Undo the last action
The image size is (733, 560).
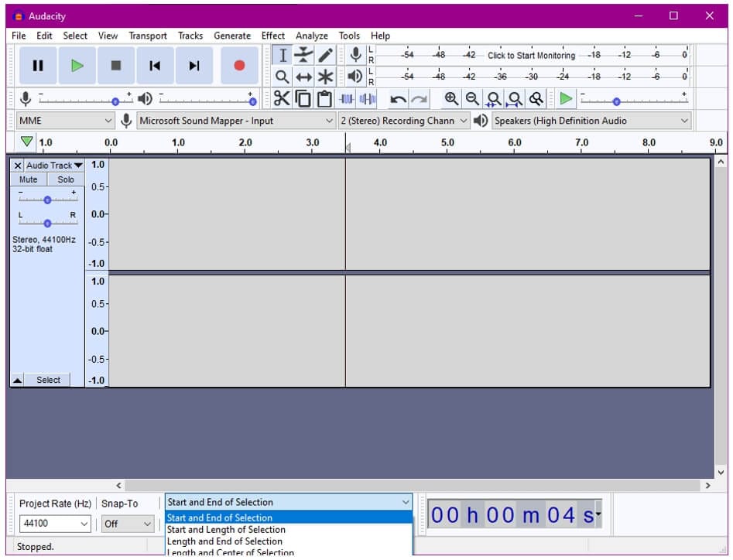point(398,99)
